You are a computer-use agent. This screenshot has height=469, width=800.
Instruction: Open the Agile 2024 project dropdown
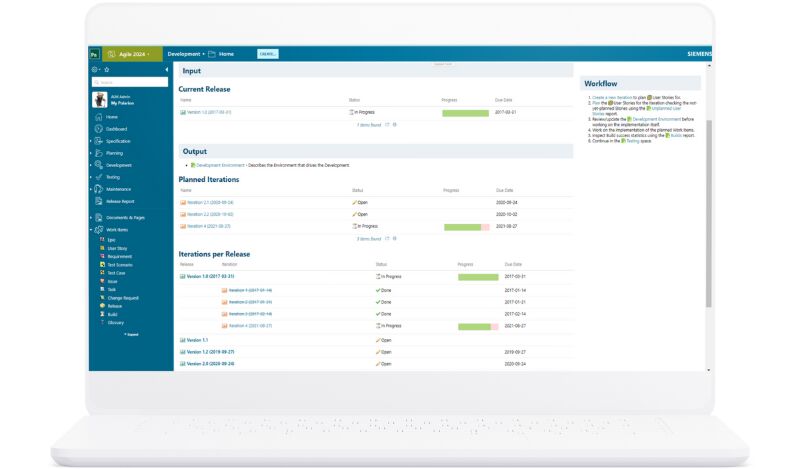132,54
